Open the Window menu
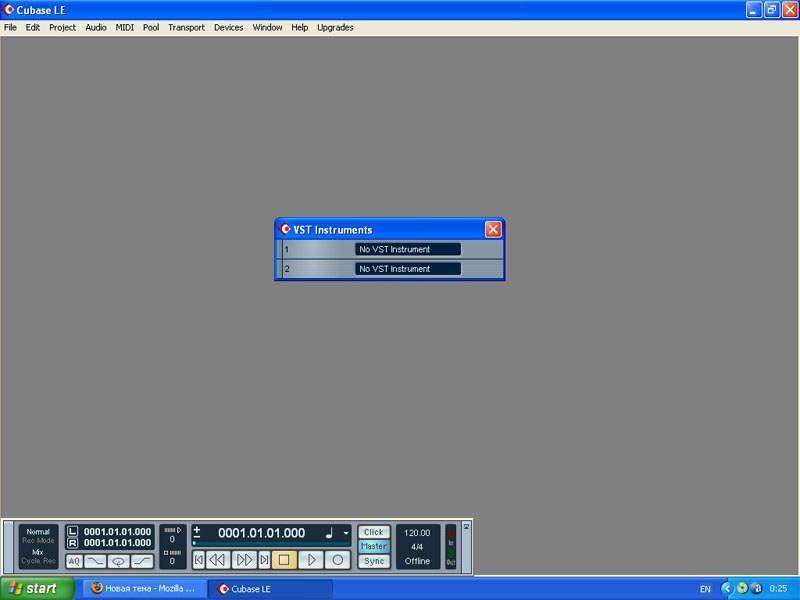This screenshot has width=800, height=600. [267, 28]
